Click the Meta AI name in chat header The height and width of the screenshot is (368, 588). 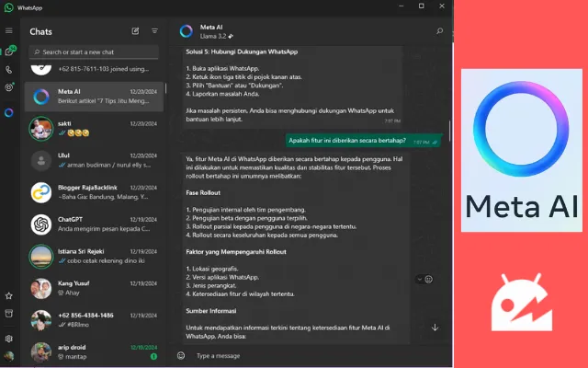point(211,28)
